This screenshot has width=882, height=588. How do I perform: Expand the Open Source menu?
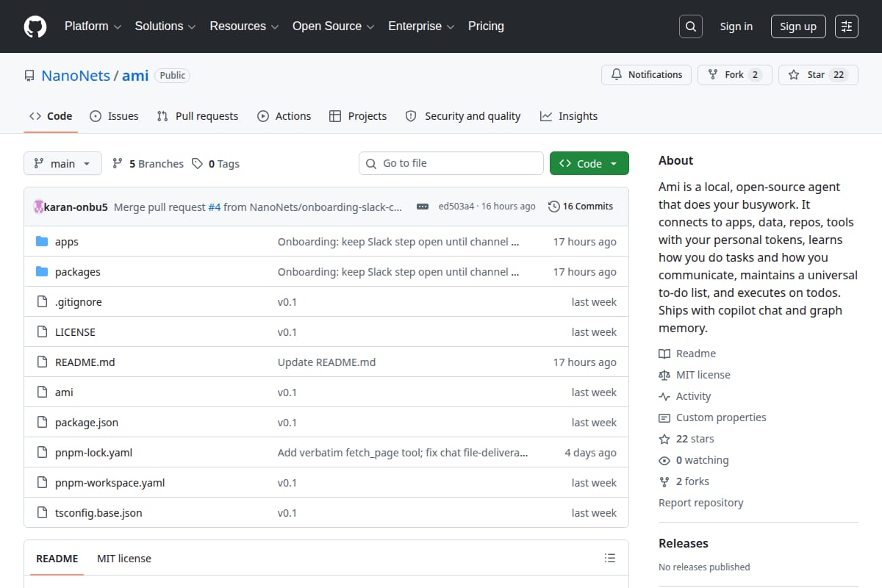334,26
